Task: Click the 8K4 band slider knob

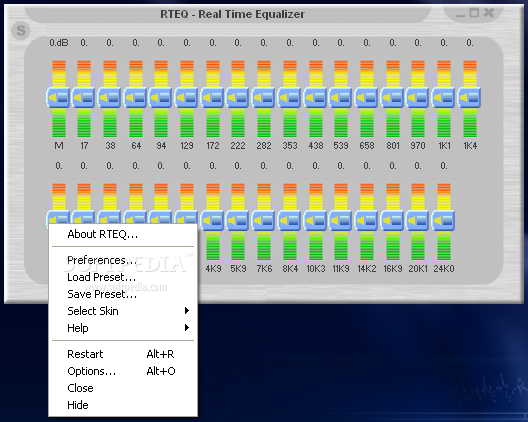Action: [290, 221]
